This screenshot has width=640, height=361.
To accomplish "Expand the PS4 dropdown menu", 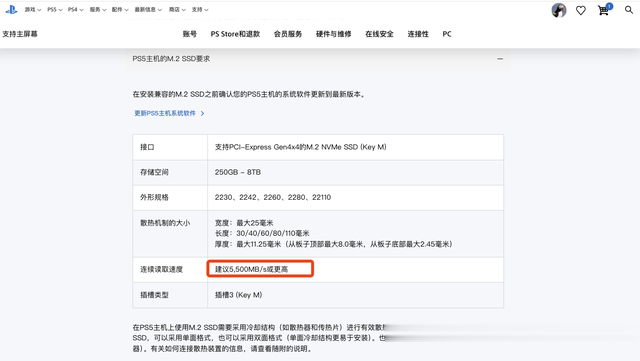I will (x=76, y=9).
